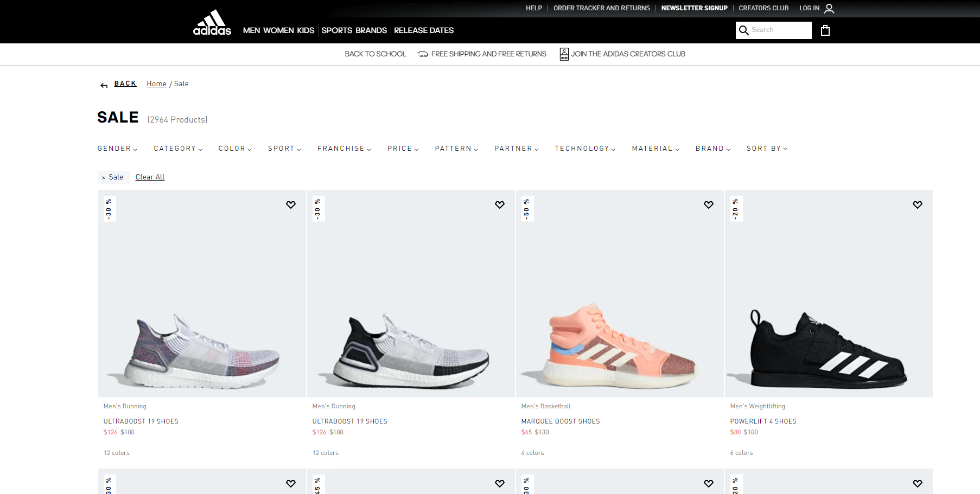Toggle wishlist heart on second-row -45% product
This screenshot has width=980, height=494.
click(x=500, y=484)
